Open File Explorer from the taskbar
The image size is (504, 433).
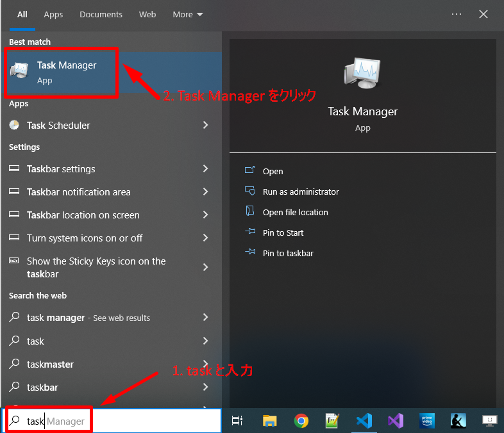pos(270,420)
